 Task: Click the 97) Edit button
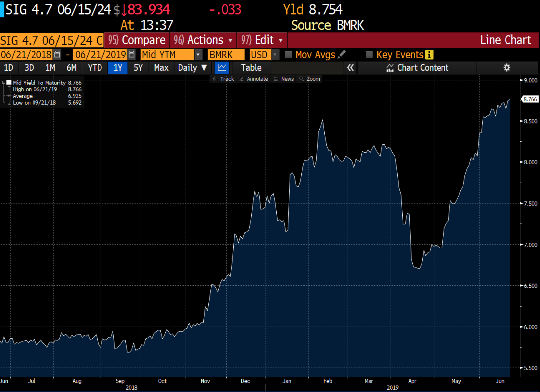(262, 40)
